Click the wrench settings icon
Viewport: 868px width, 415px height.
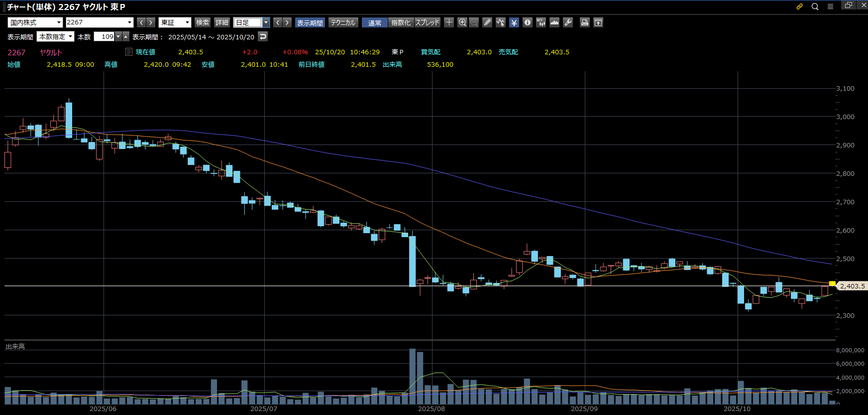(568, 22)
